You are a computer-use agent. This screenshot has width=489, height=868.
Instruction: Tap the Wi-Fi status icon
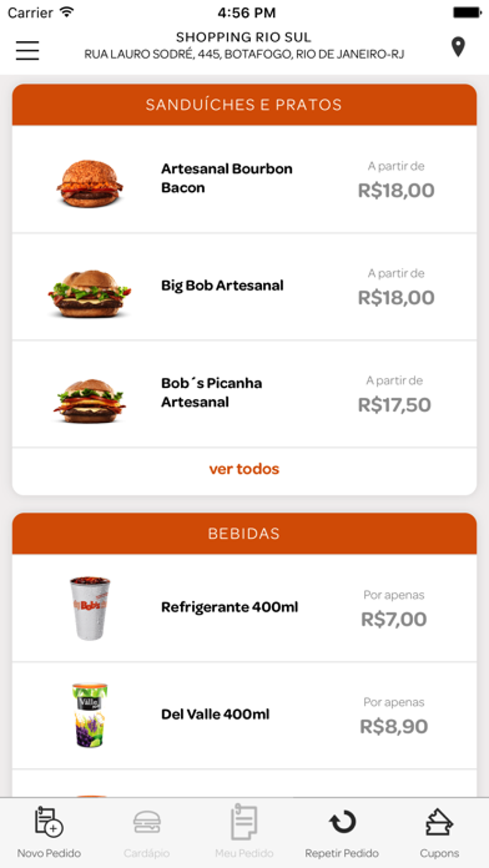[x=67, y=12]
